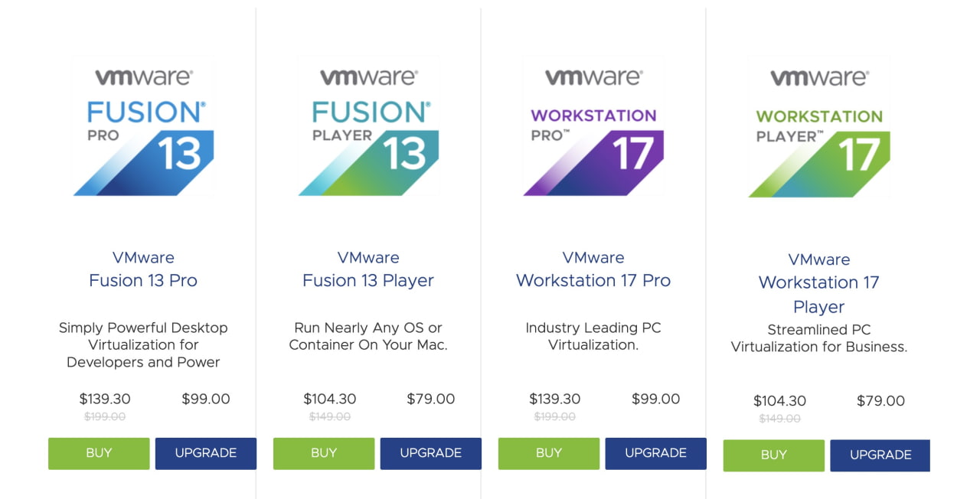Open the VMware Workstation 17 Player product link
The image size is (980, 499).
pos(818,282)
